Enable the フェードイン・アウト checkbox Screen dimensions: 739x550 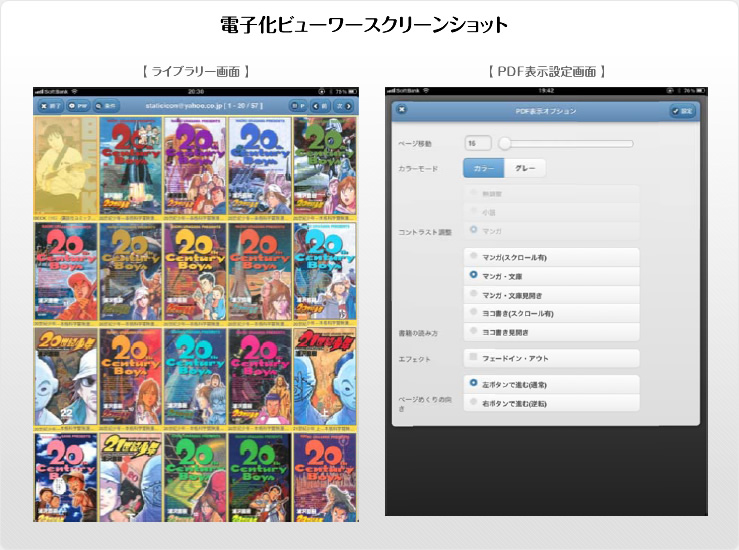coord(473,358)
